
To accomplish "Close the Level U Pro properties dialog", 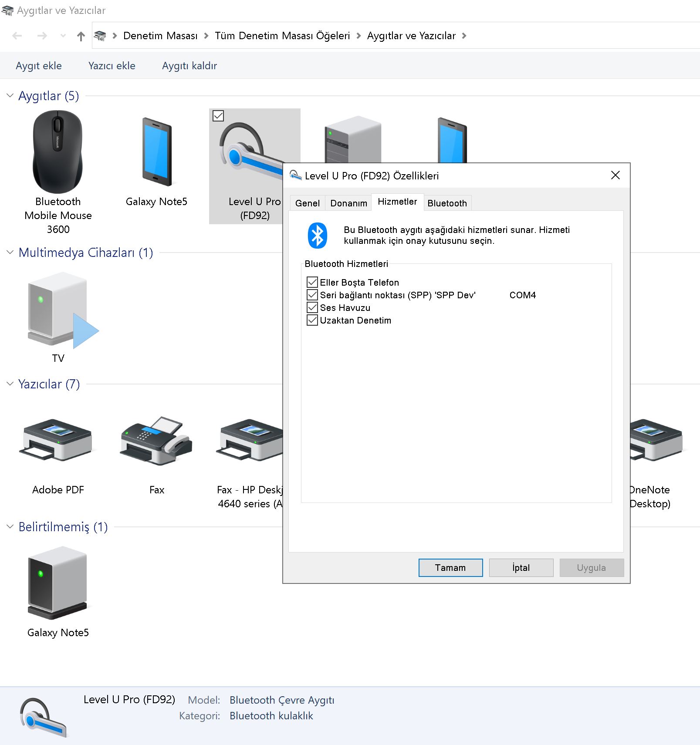I will click(615, 175).
